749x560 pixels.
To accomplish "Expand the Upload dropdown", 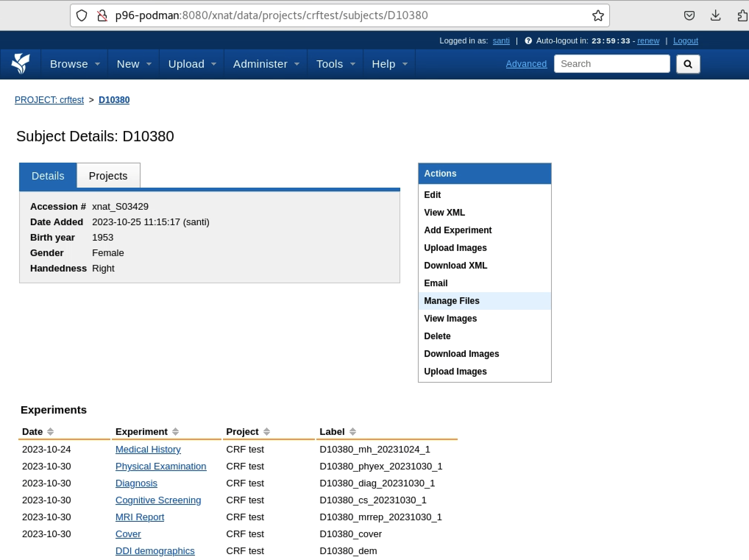I will coord(191,64).
